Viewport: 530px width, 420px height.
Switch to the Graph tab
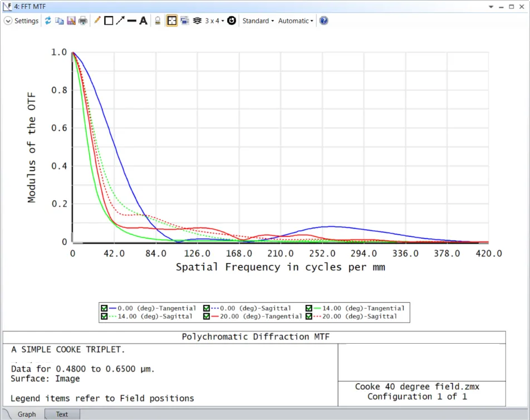[x=26, y=414]
